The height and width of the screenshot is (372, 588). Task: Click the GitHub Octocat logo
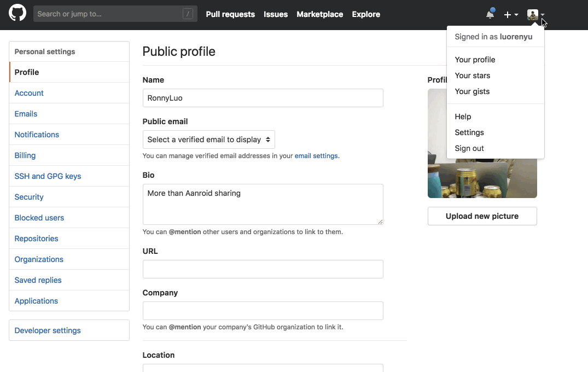coord(18,14)
